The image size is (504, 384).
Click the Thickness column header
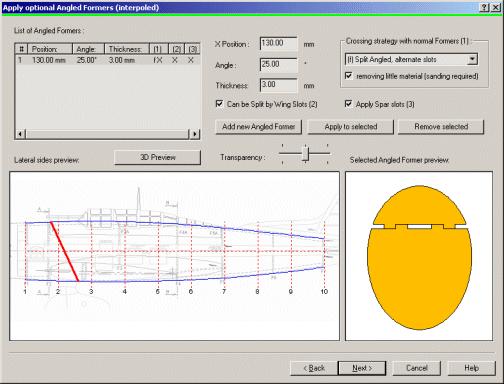click(x=127, y=49)
